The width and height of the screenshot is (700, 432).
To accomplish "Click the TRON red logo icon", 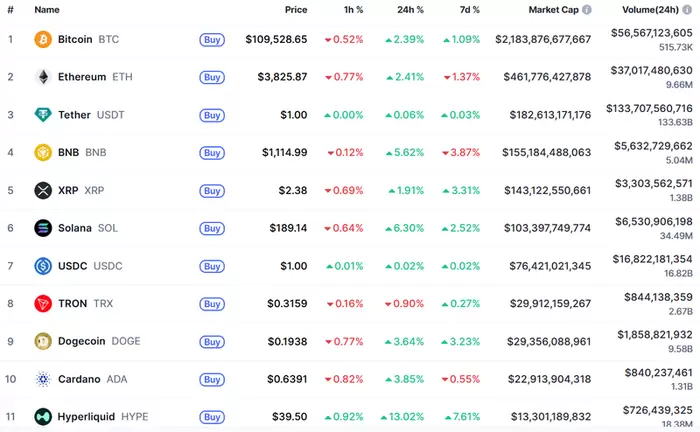I will pyautogui.click(x=43, y=303).
